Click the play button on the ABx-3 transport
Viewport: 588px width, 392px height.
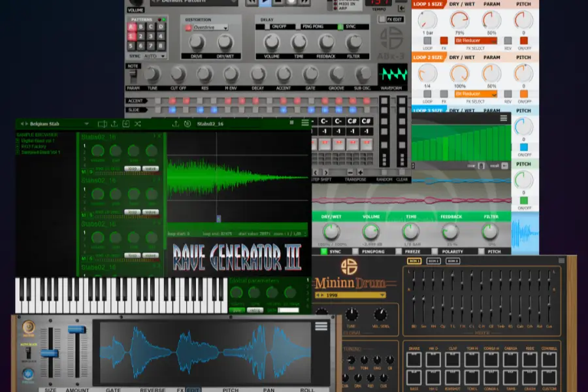point(264,3)
